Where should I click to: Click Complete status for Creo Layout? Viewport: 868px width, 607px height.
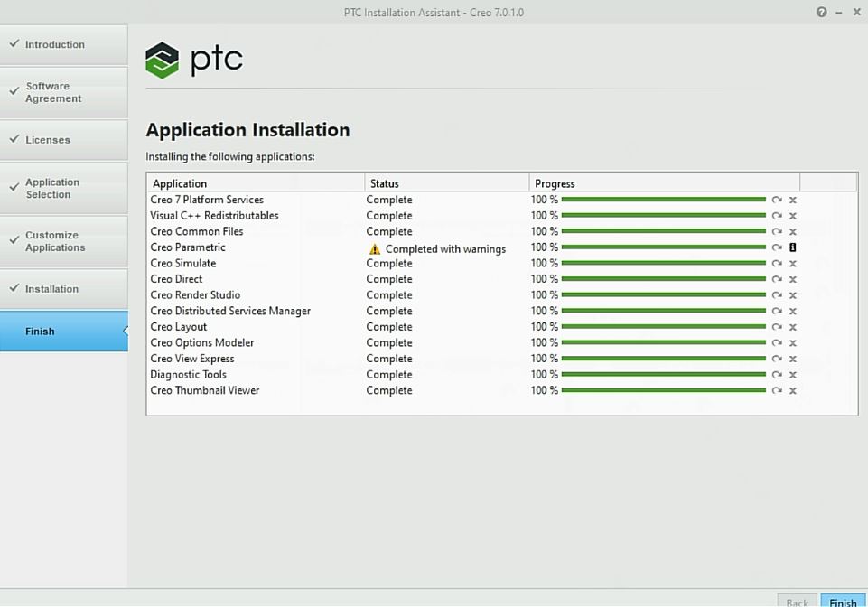[x=389, y=327]
